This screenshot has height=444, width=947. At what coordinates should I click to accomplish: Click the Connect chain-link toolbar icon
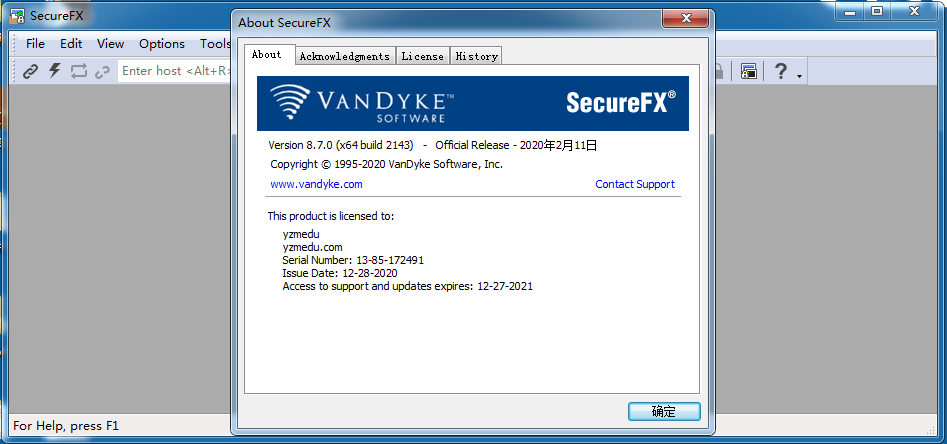pos(30,71)
